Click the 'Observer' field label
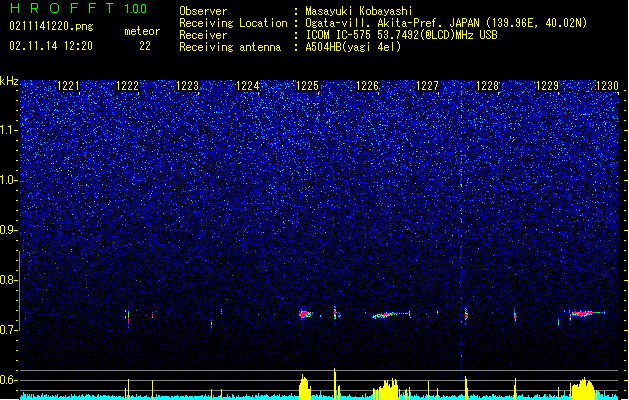 point(203,11)
